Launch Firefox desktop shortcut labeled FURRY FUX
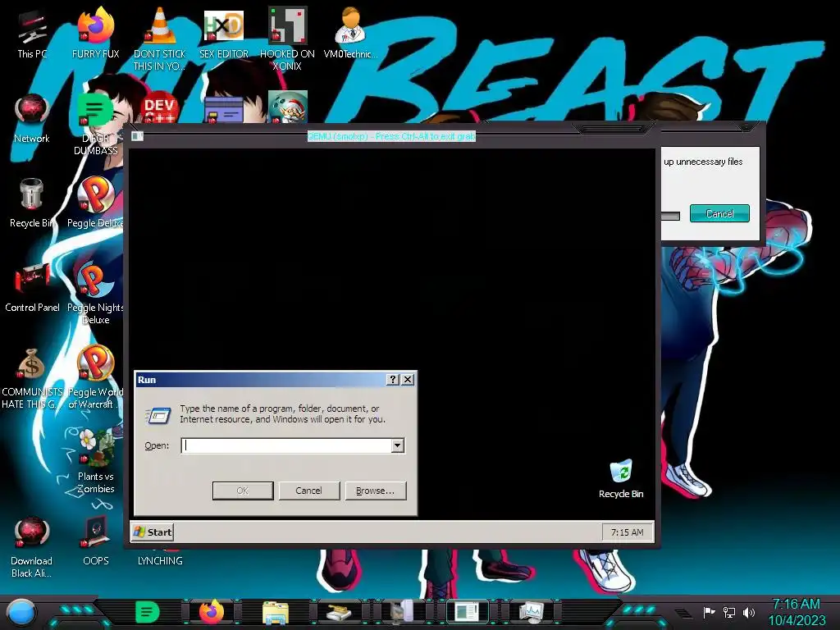 point(95,33)
